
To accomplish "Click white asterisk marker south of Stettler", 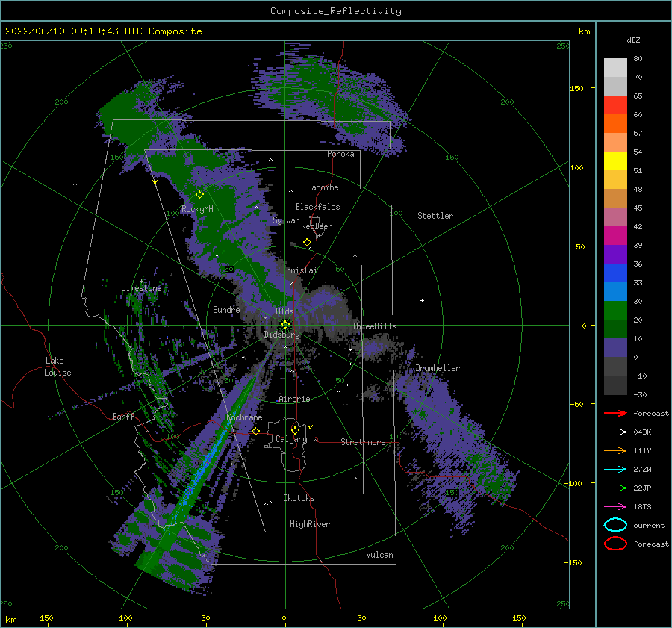I will pyautogui.click(x=355, y=256).
